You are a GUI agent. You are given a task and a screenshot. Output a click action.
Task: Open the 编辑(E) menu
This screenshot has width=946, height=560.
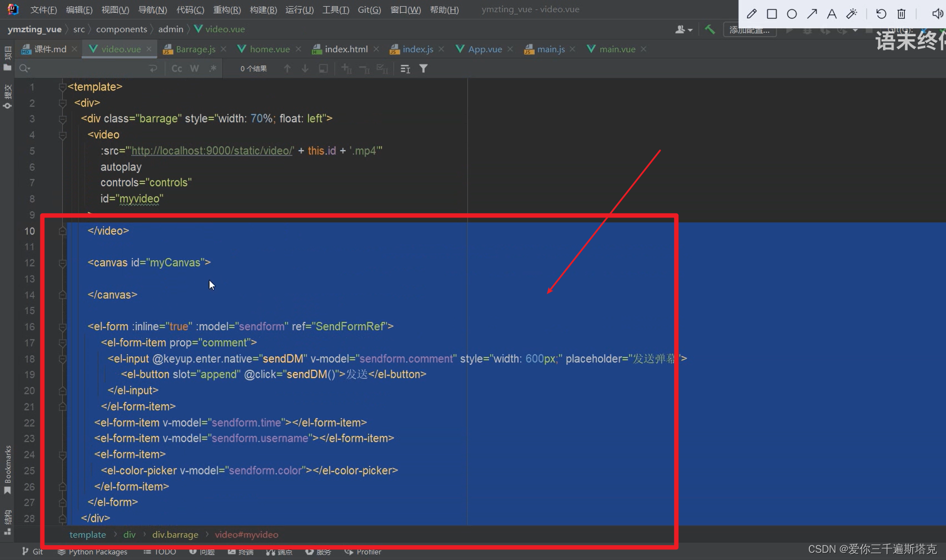pos(79,9)
